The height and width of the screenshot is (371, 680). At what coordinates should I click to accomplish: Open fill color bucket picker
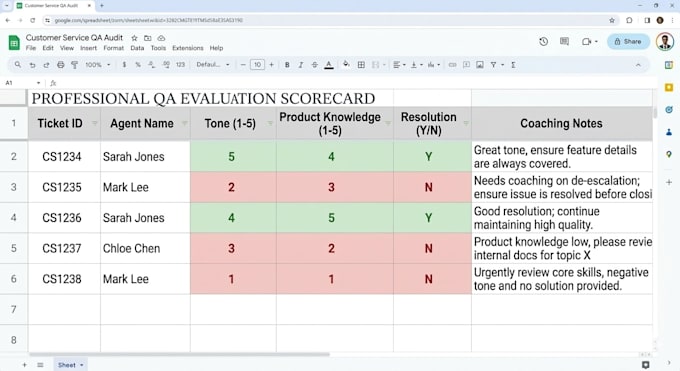point(346,65)
